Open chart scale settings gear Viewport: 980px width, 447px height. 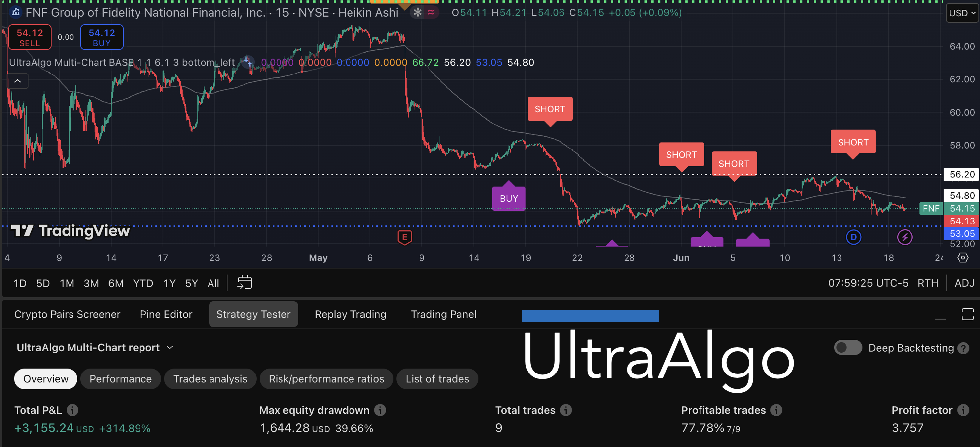pyautogui.click(x=963, y=257)
